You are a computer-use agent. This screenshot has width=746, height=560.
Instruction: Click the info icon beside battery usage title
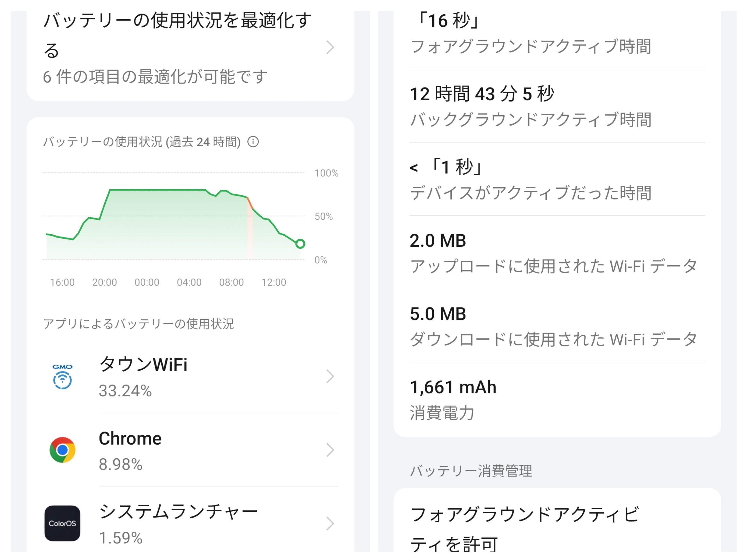253,142
